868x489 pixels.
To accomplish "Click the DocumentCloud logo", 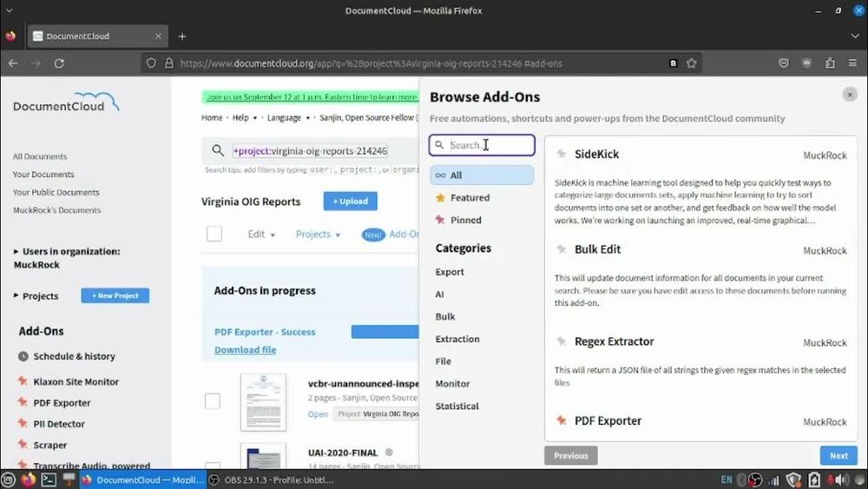I will [x=66, y=102].
